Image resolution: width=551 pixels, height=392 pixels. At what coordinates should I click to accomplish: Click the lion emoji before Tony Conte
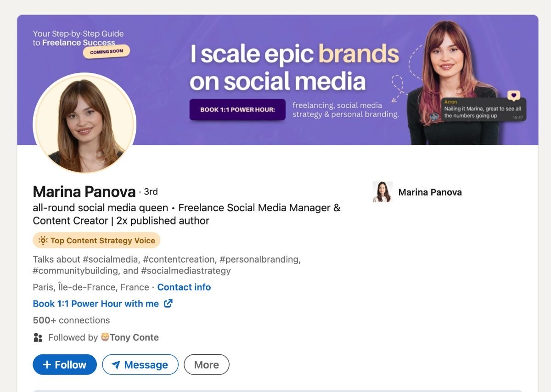tap(105, 337)
